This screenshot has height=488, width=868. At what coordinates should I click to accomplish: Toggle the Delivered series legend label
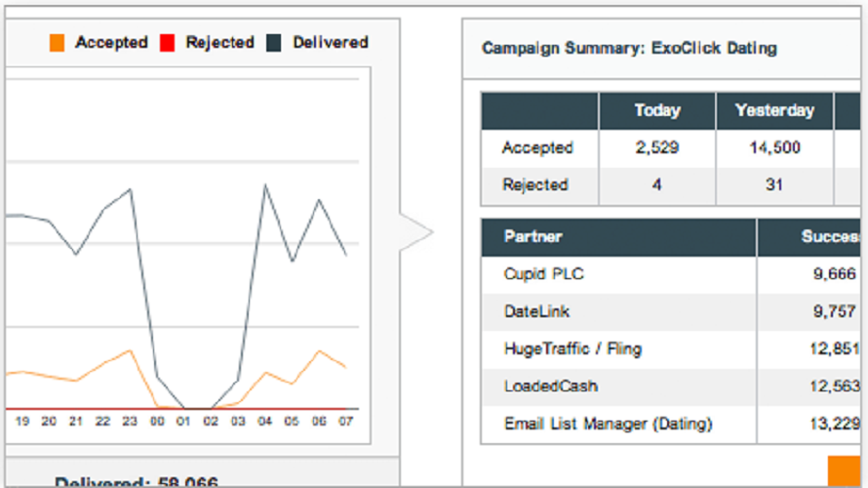[x=331, y=43]
